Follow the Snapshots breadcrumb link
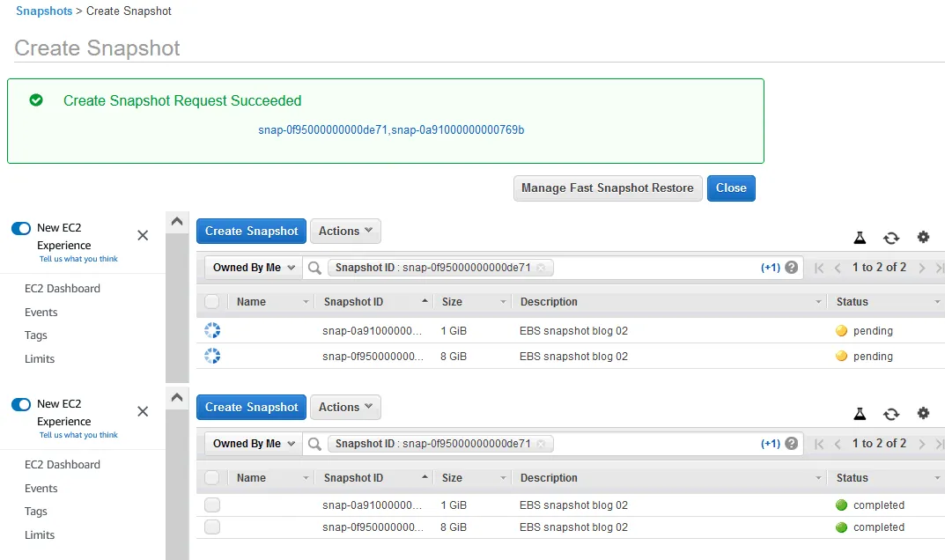This screenshot has width=945, height=560. tap(44, 11)
